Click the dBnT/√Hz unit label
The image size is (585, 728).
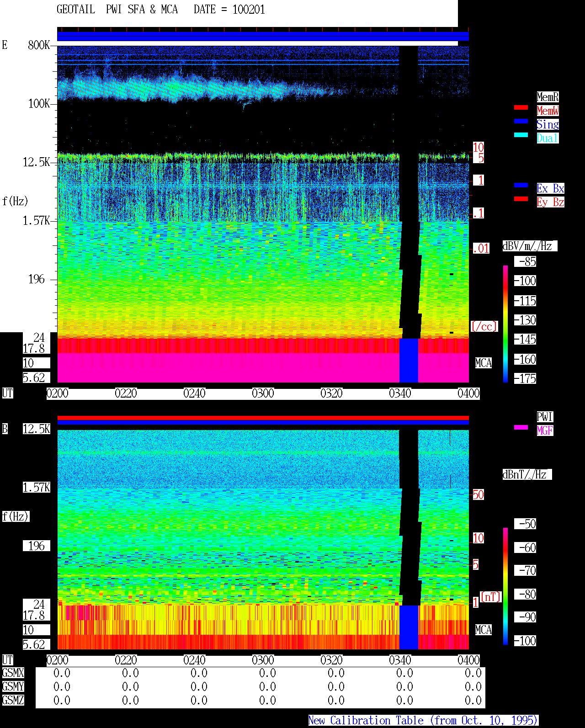tap(527, 474)
